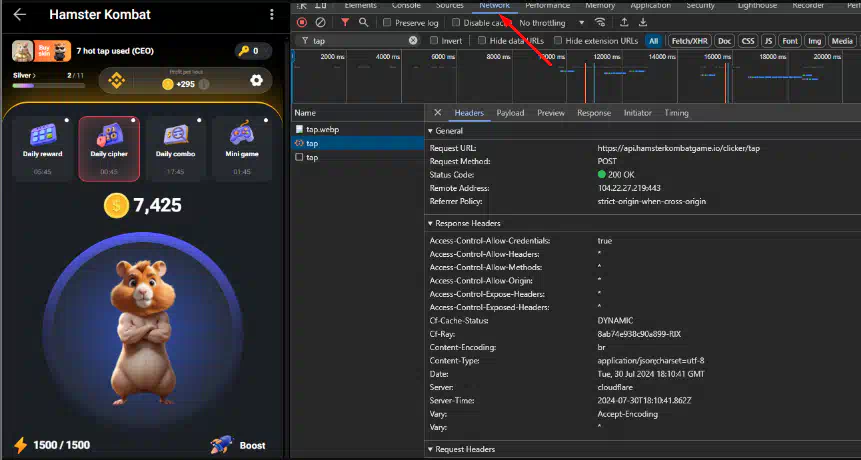Open the game settings gear
Image resolution: width=861 pixels, height=460 pixels.
pos(256,80)
